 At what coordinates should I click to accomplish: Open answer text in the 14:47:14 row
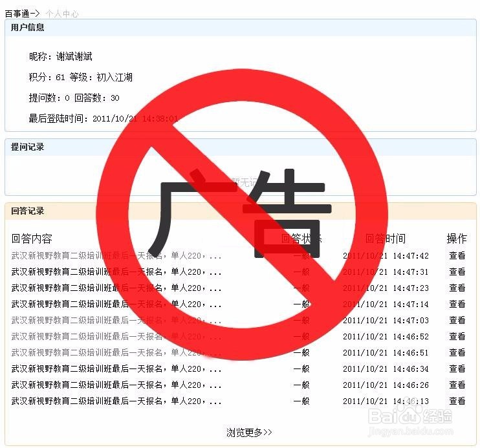coord(116,304)
